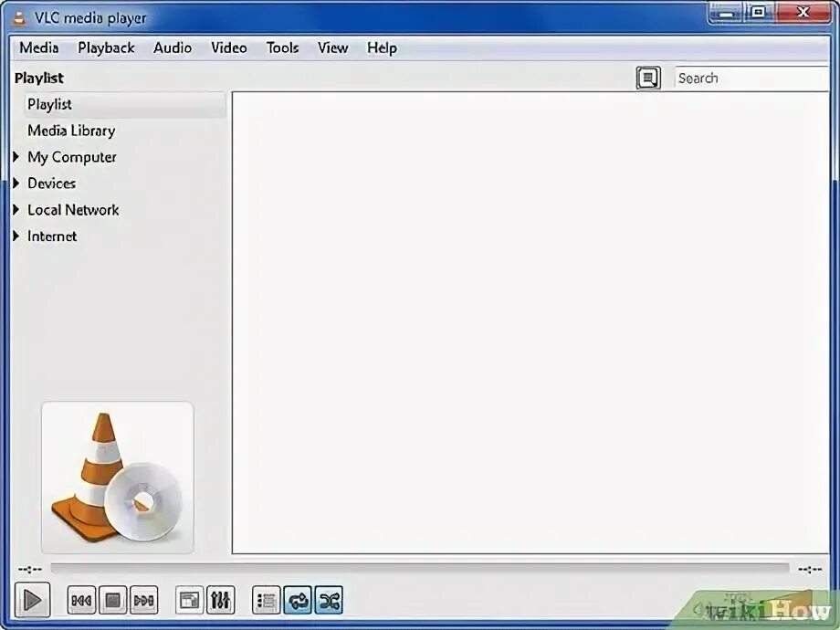Toggle the playlist view button

pos(267,600)
